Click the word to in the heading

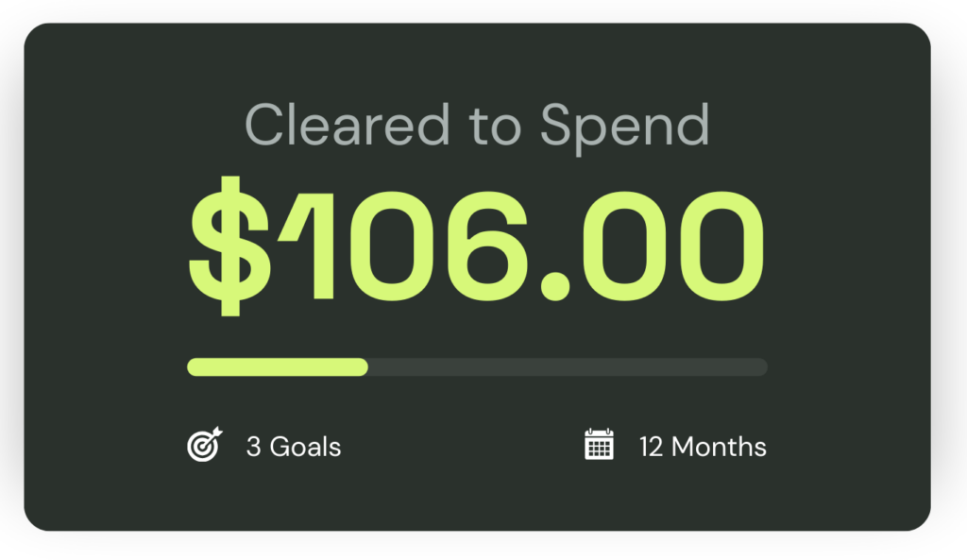(493, 127)
